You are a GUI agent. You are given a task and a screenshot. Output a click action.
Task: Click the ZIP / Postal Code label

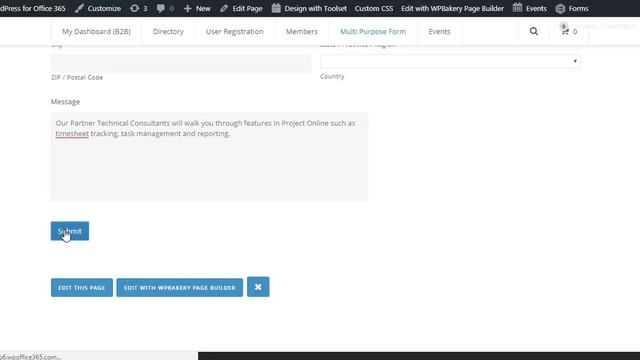point(77,77)
